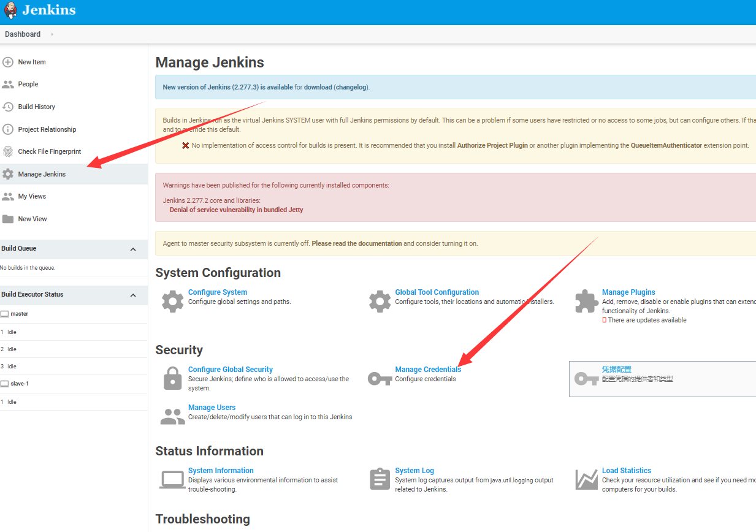
Task: Click the red X error icon
Action: coord(186,146)
